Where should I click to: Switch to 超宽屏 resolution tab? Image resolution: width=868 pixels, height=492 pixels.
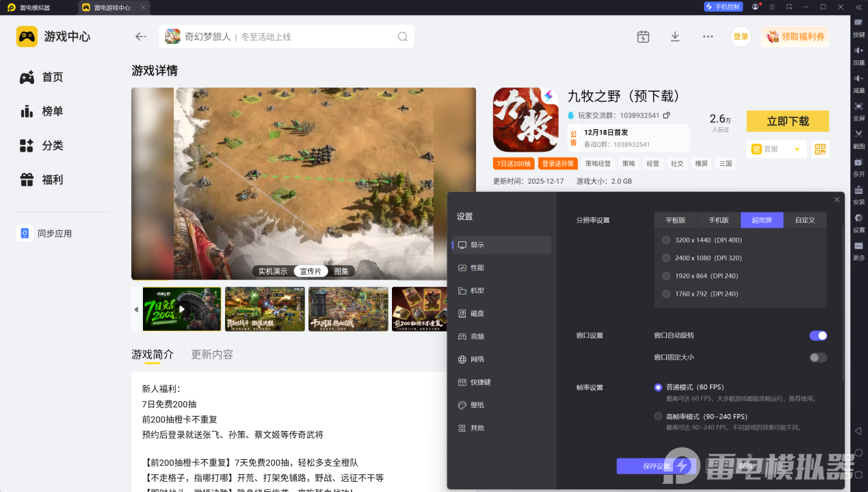(x=761, y=220)
